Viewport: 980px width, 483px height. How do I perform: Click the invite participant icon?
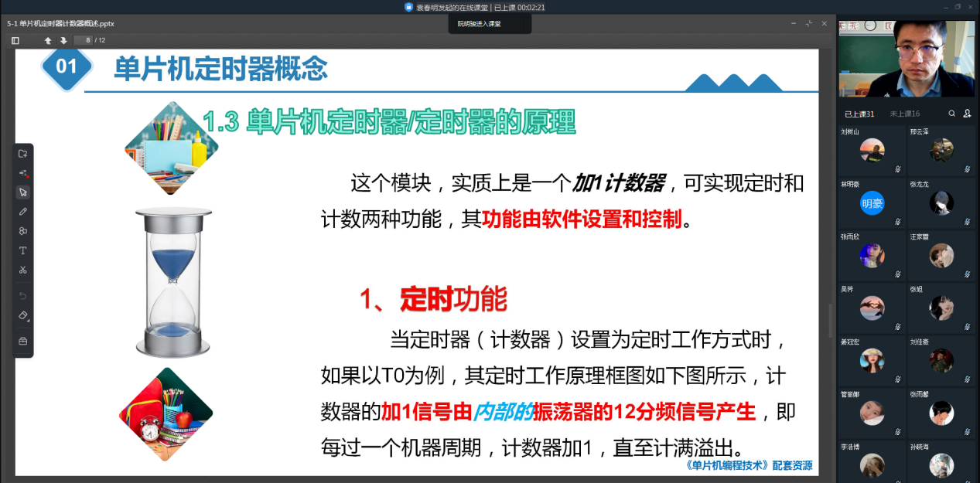coord(967,114)
